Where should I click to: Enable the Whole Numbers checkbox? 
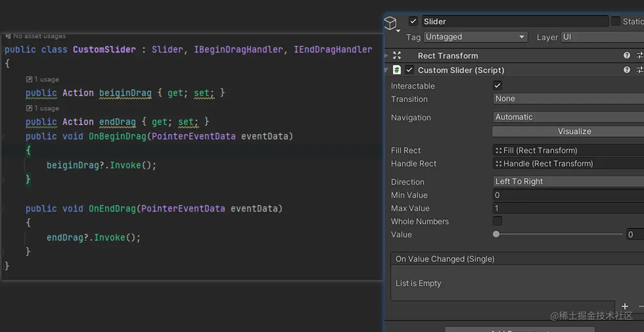498,221
